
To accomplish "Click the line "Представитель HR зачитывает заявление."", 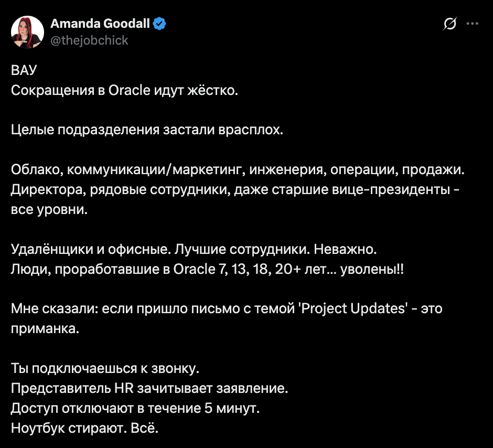I will (150, 389).
